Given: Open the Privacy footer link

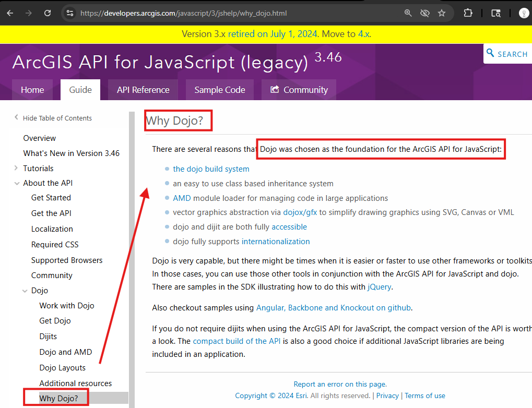Looking at the screenshot, I should pyautogui.click(x=387, y=396).
